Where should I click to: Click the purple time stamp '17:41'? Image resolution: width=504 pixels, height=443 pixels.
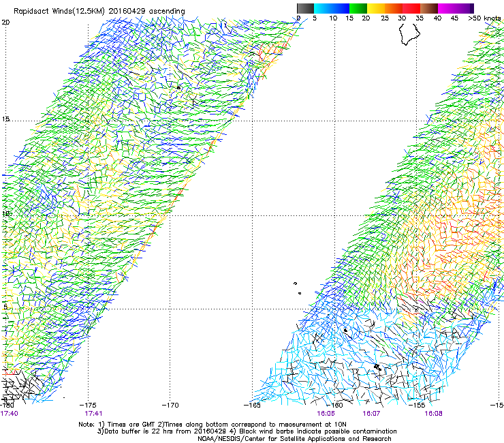point(93,414)
